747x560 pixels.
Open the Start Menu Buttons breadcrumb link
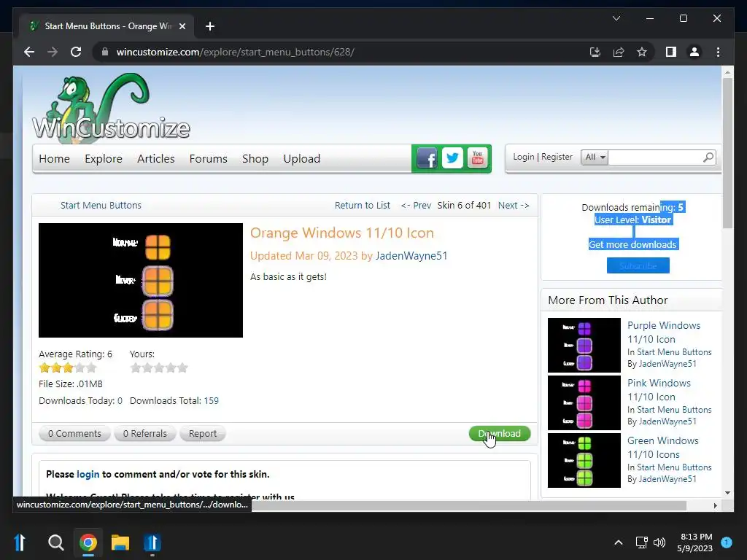101,205
